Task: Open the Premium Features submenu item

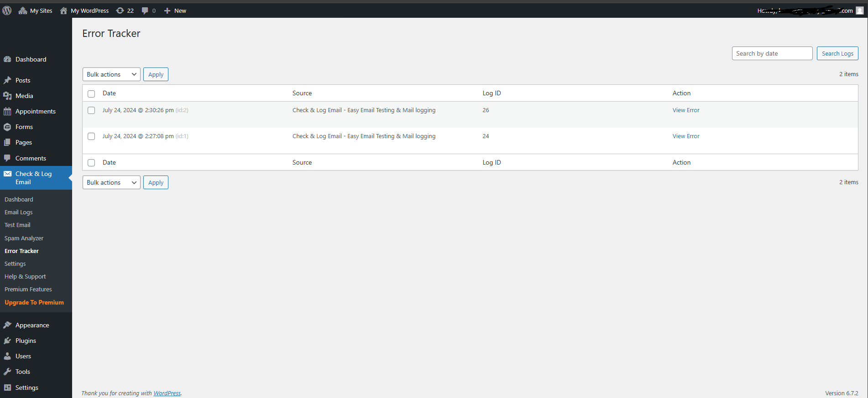Action: pyautogui.click(x=28, y=289)
